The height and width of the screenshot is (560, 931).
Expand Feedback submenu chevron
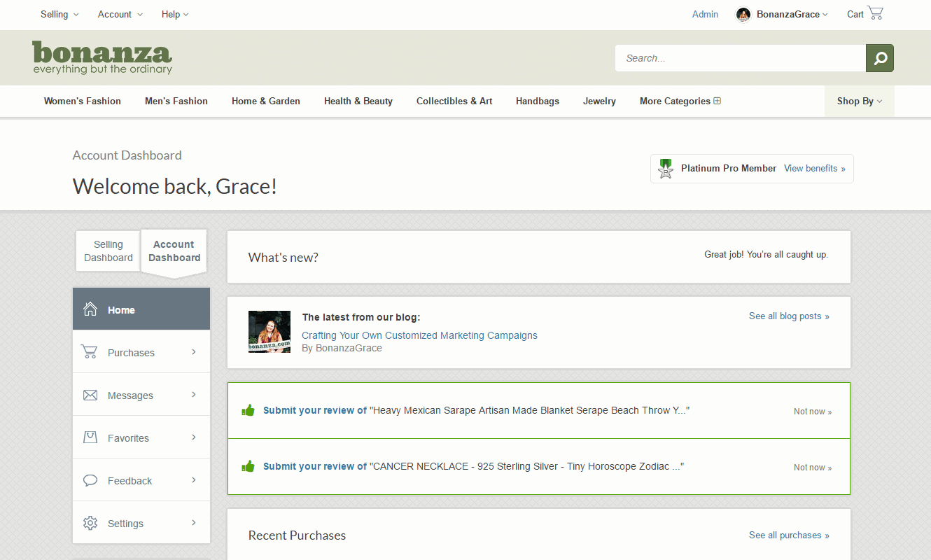coord(194,480)
